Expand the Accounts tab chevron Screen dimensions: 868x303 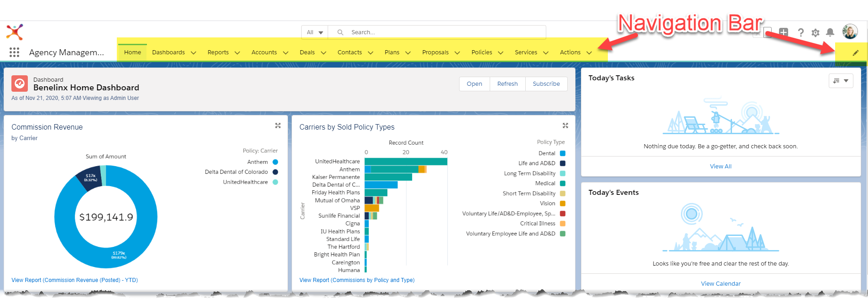(x=286, y=52)
